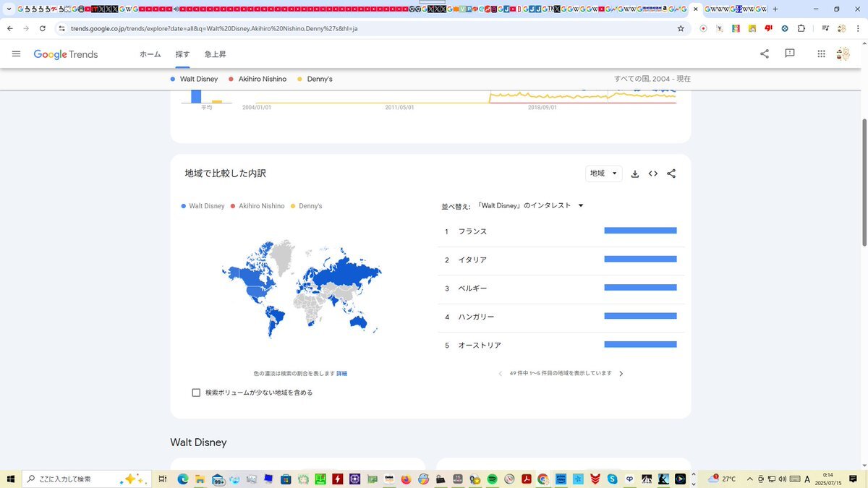This screenshot has width=868, height=488.
Task: Include low search volume regions checkbox
Action: (196, 393)
